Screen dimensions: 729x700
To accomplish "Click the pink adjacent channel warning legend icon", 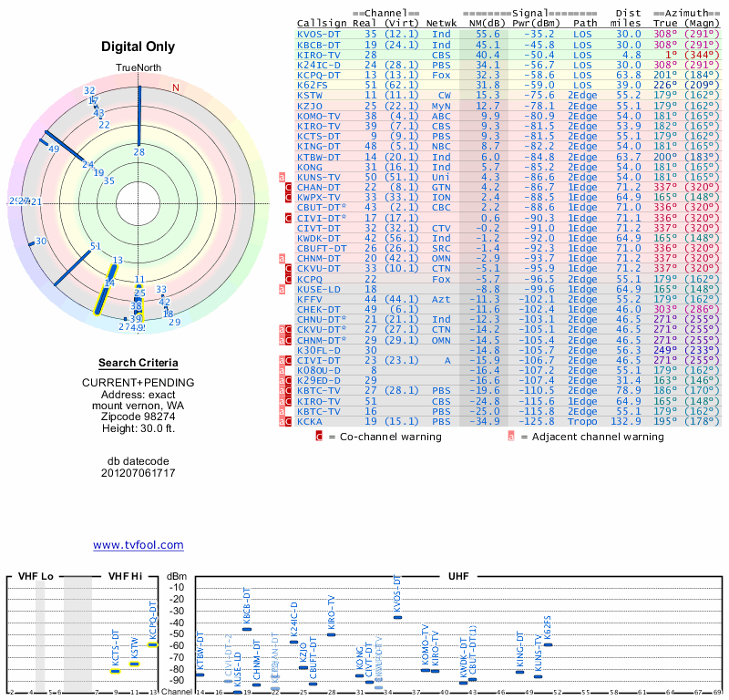I will point(511,437).
